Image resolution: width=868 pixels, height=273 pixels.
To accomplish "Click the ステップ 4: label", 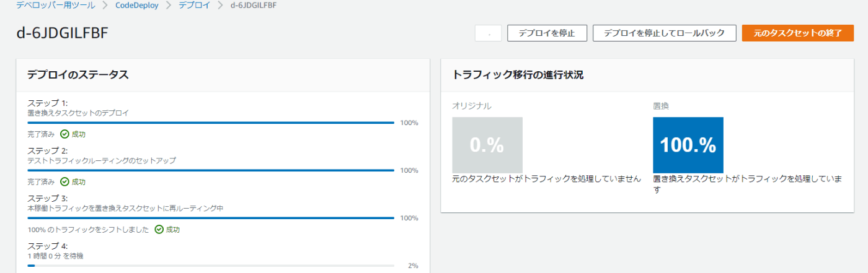I will 48,246.
